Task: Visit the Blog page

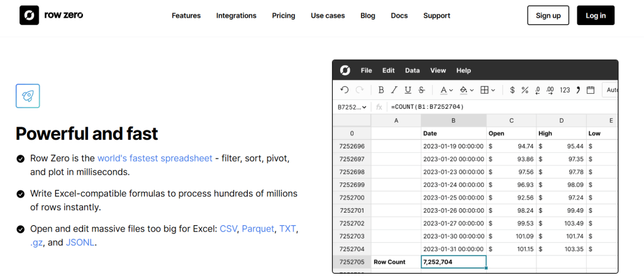Action: click(x=367, y=16)
